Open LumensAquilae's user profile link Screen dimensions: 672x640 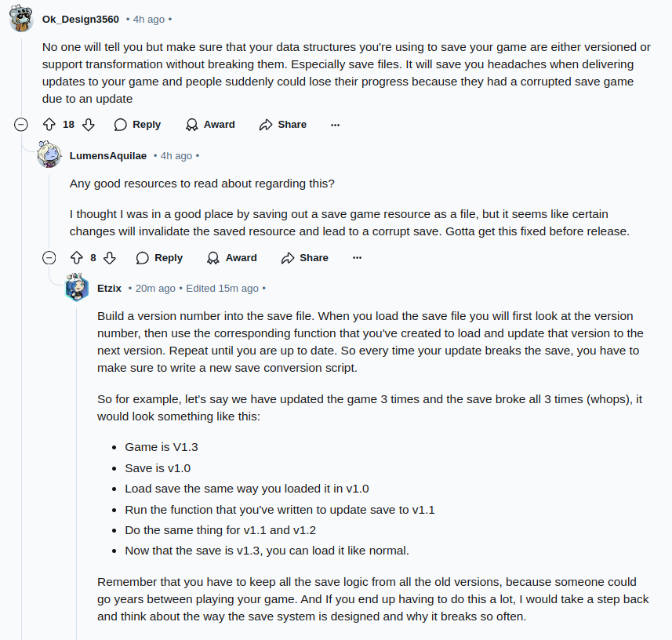[x=108, y=155]
